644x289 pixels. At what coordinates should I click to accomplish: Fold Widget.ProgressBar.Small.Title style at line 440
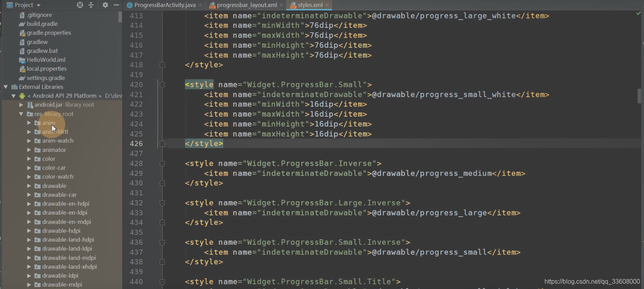click(162, 282)
